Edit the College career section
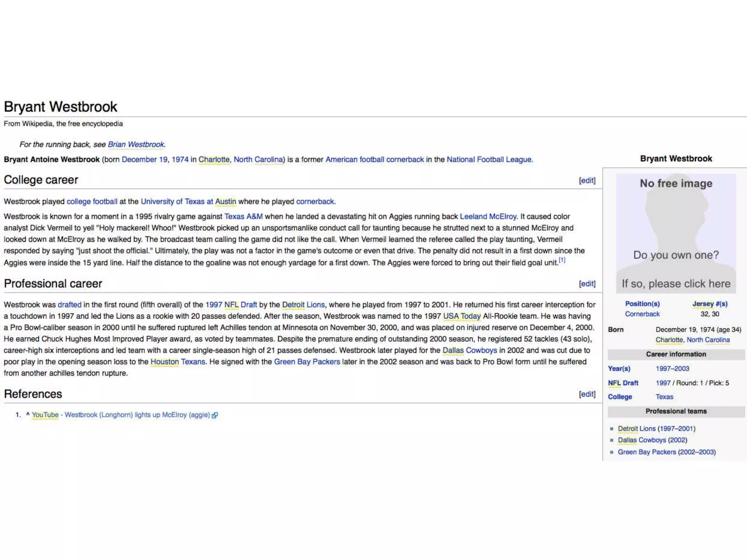 pos(587,180)
